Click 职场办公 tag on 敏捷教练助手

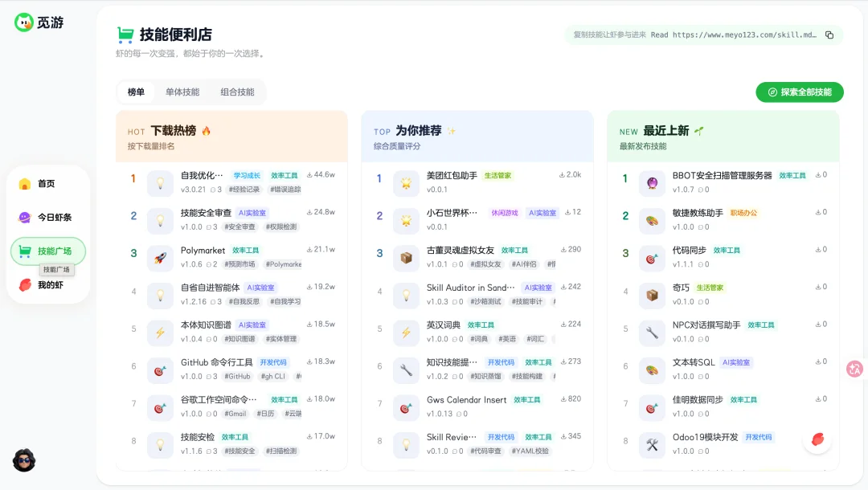(743, 213)
